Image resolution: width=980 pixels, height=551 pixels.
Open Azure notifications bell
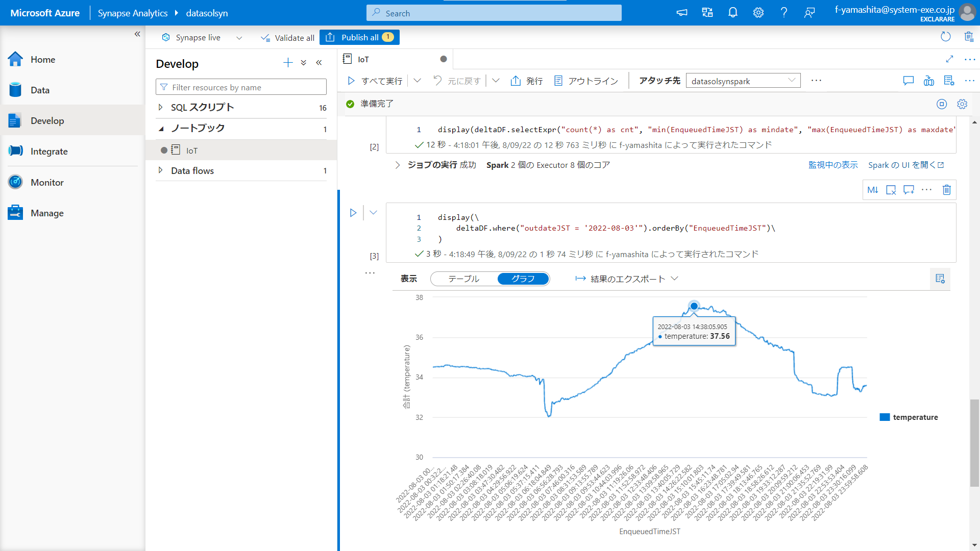click(x=732, y=13)
